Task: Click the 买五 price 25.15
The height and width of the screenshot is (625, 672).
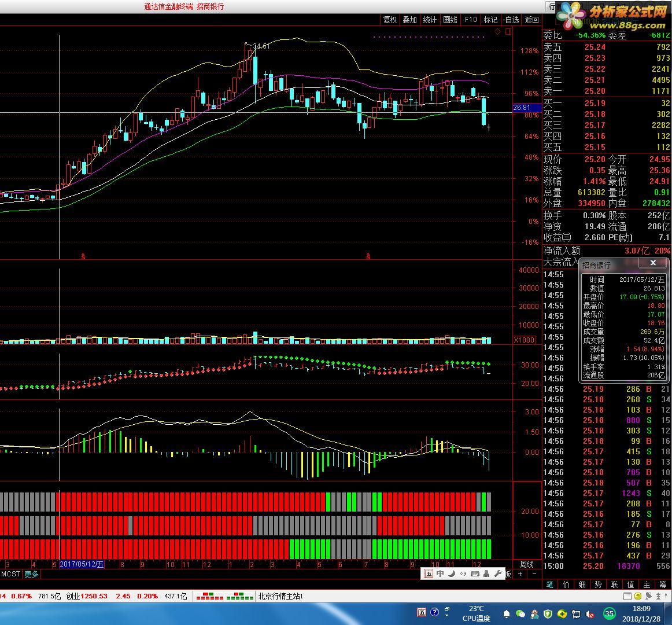Action: point(595,147)
